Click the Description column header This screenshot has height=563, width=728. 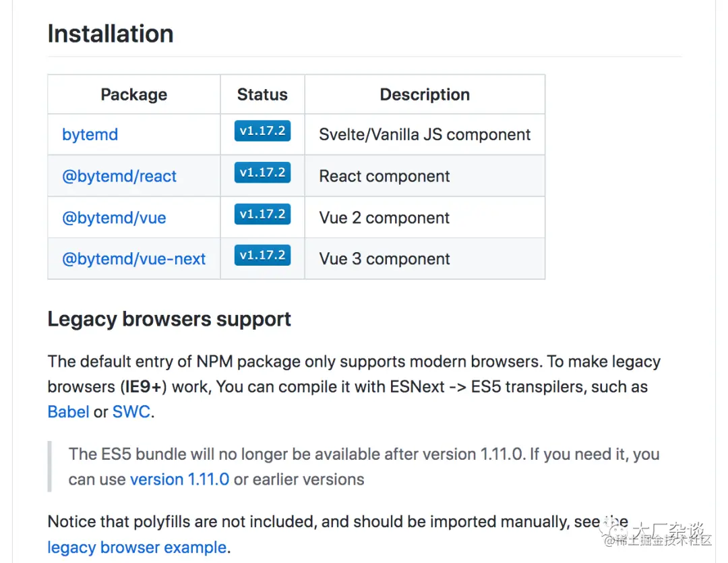coord(425,94)
